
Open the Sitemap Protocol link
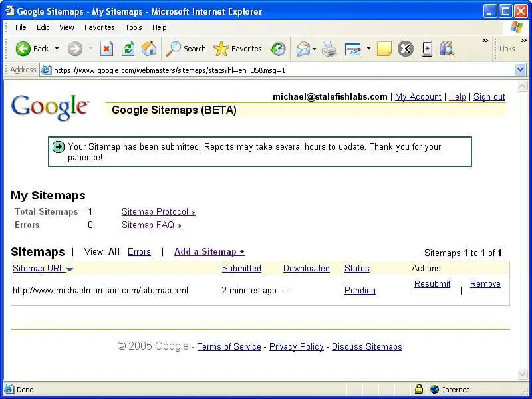point(158,211)
